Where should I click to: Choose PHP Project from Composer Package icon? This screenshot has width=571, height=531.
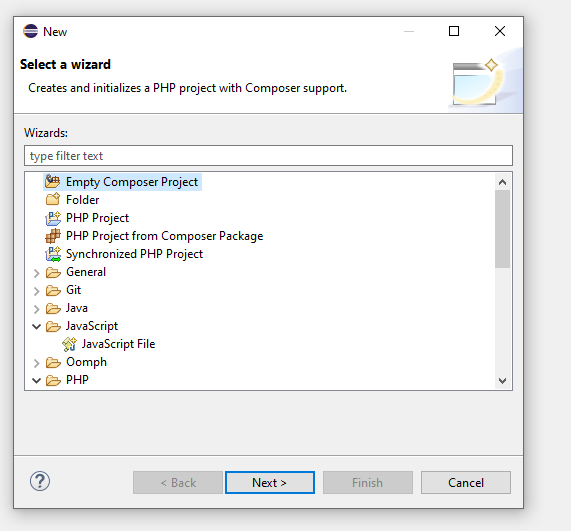(x=53, y=236)
